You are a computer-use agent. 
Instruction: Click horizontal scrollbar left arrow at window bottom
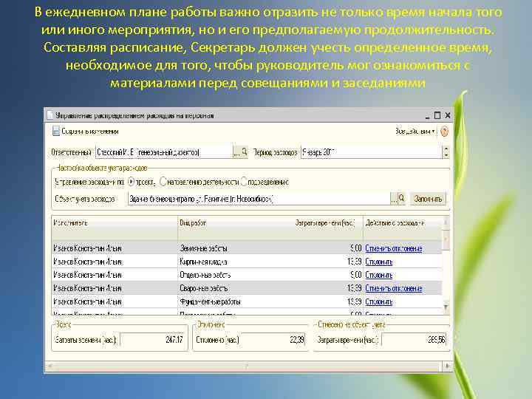tap(50, 366)
